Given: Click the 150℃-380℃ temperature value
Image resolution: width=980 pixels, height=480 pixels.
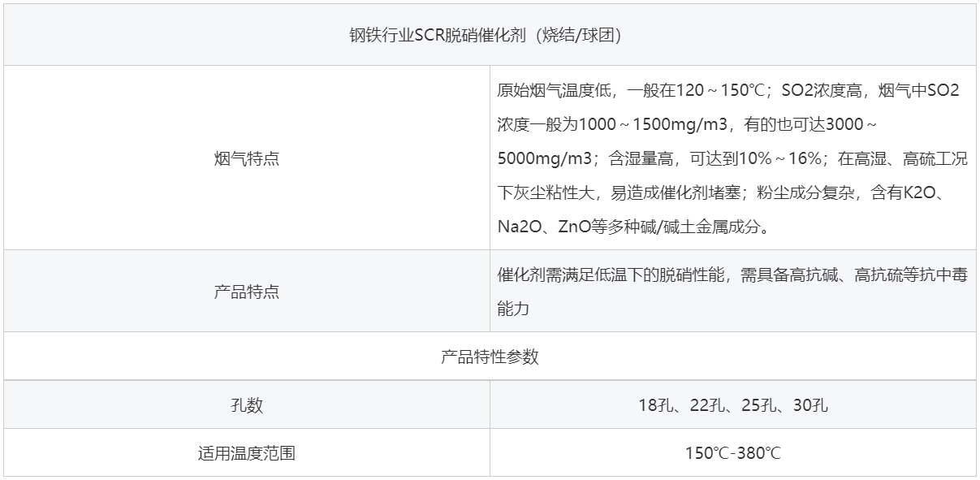Looking at the screenshot, I should point(732,453).
